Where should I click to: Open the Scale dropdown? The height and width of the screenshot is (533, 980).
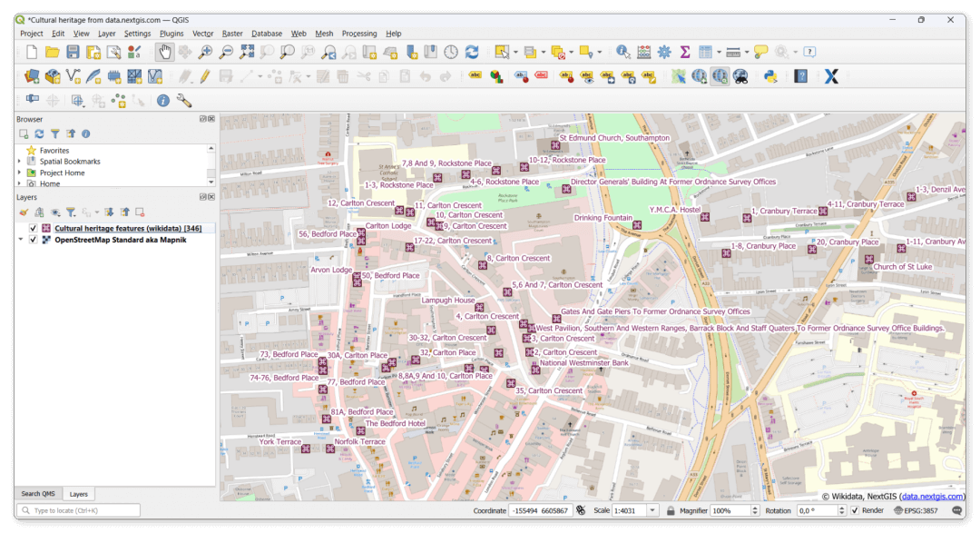point(652,510)
